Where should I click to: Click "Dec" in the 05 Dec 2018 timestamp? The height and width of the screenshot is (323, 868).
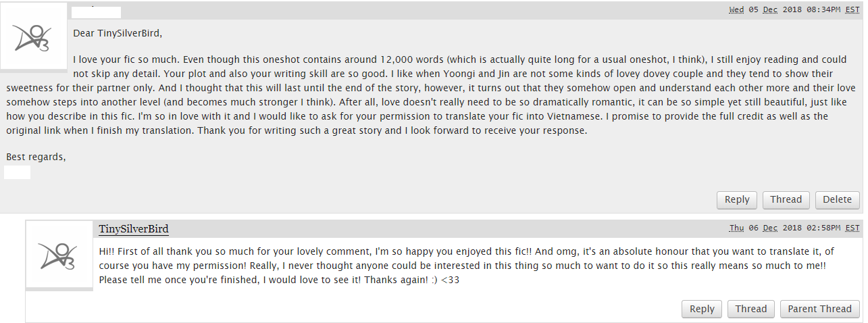[770, 10]
